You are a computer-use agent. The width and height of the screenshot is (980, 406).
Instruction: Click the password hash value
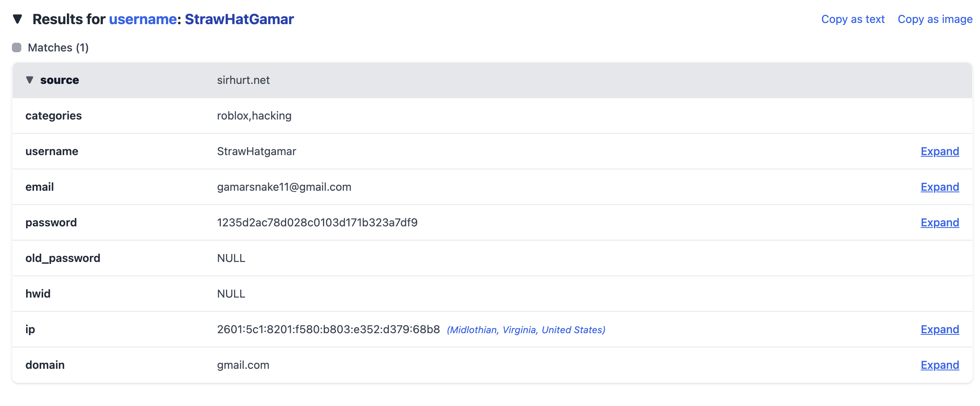(317, 222)
